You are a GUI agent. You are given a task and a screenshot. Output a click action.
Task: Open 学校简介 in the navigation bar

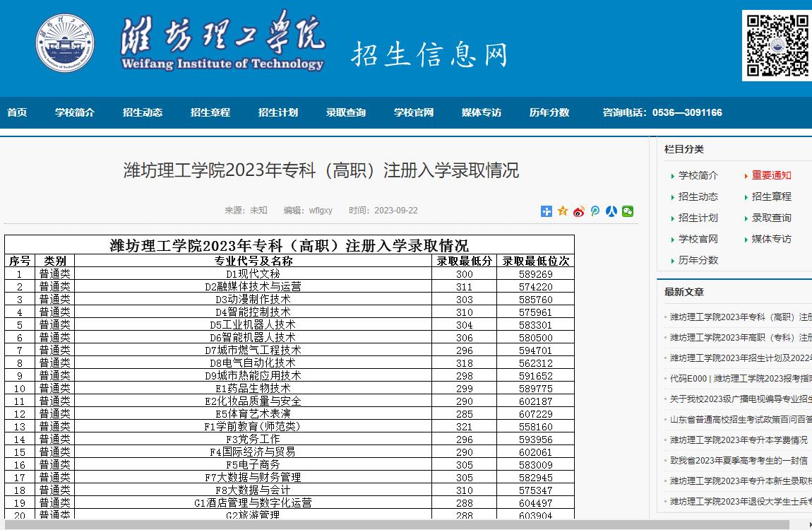click(75, 112)
